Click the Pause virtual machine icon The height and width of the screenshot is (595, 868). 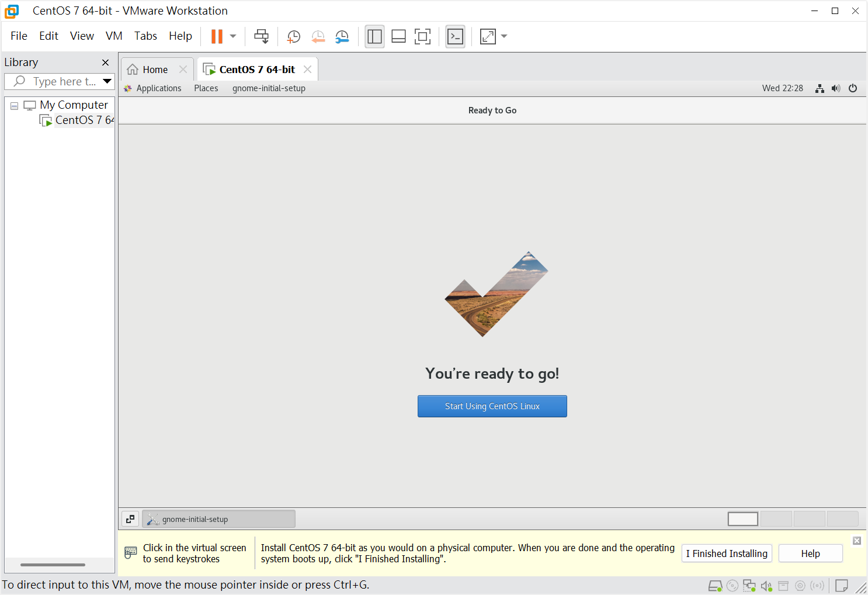[x=217, y=36]
